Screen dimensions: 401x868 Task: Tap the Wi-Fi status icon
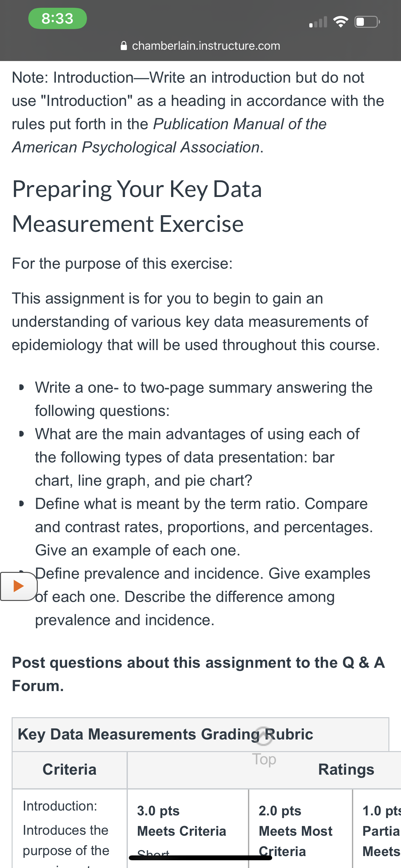click(341, 22)
